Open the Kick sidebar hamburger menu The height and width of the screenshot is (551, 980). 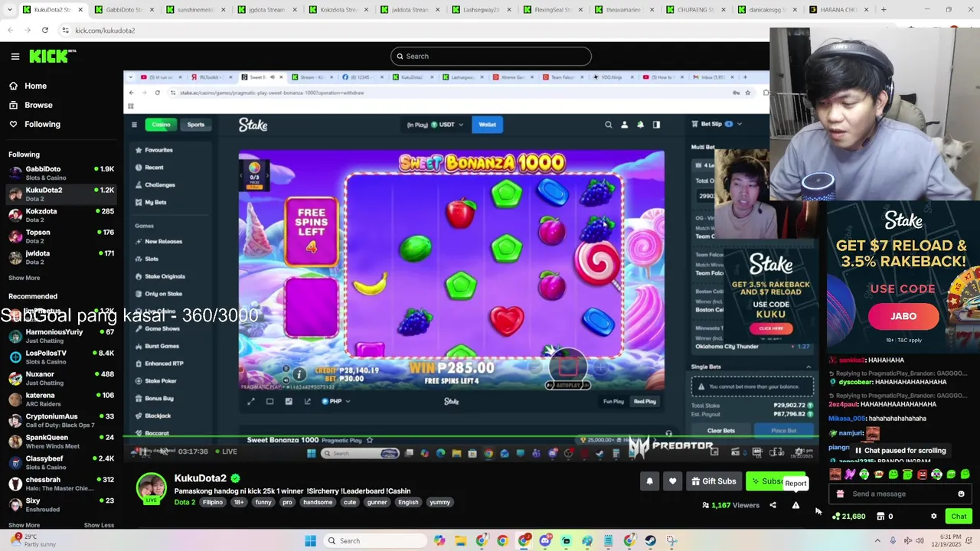[15, 56]
